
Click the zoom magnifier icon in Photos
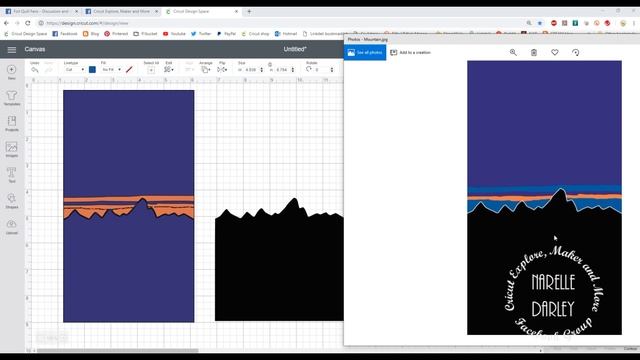513,52
